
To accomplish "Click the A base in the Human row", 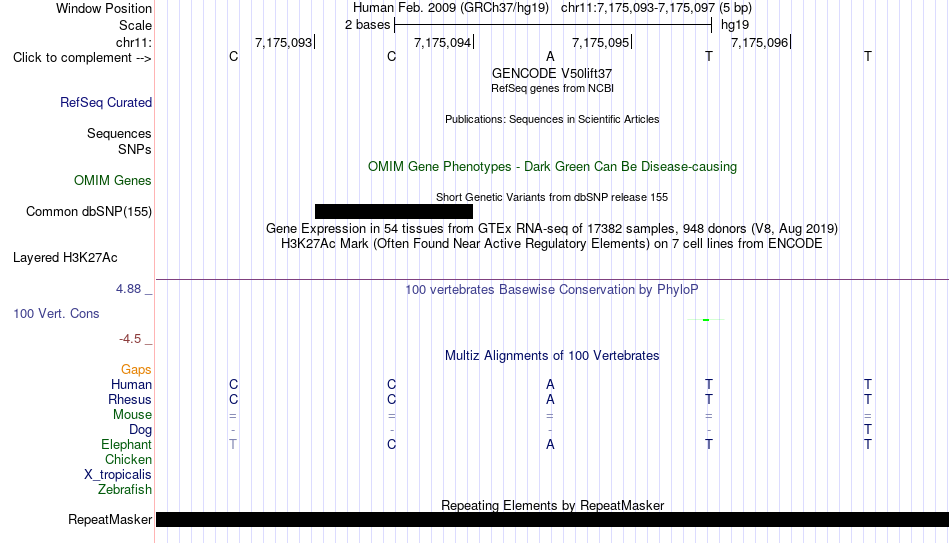I will (550, 385).
